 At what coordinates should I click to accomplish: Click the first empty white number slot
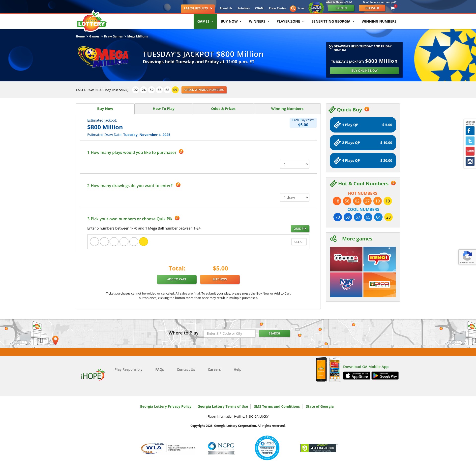pos(94,242)
